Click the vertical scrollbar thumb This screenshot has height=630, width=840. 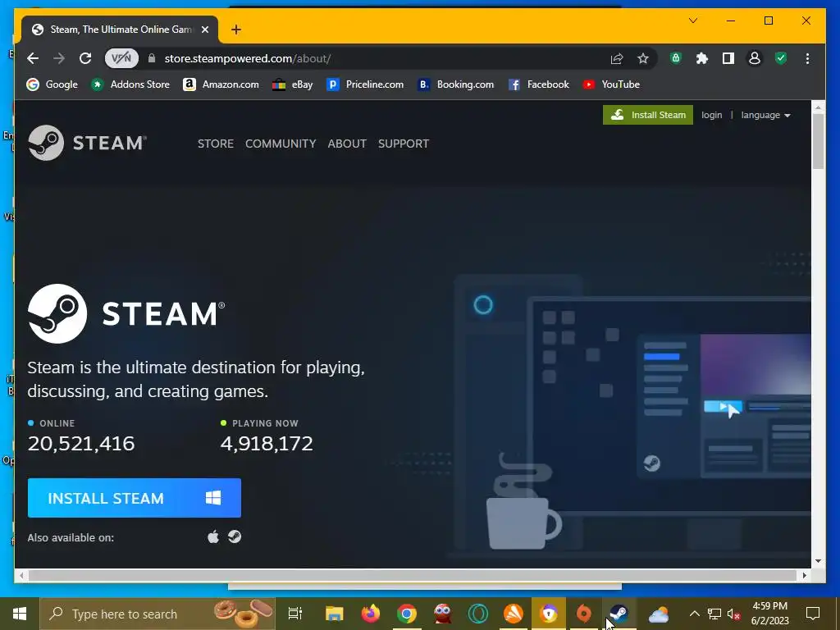point(818,141)
